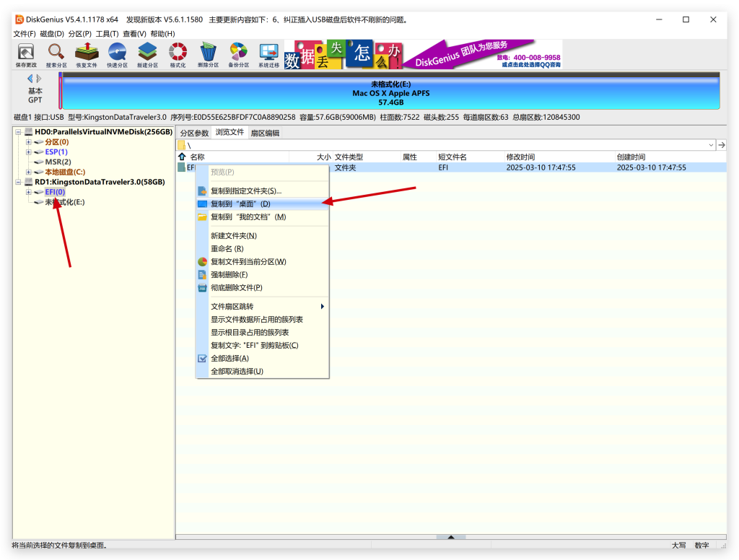Expand the EFI(0) tree node
This screenshot has width=739, height=560.
28,192
